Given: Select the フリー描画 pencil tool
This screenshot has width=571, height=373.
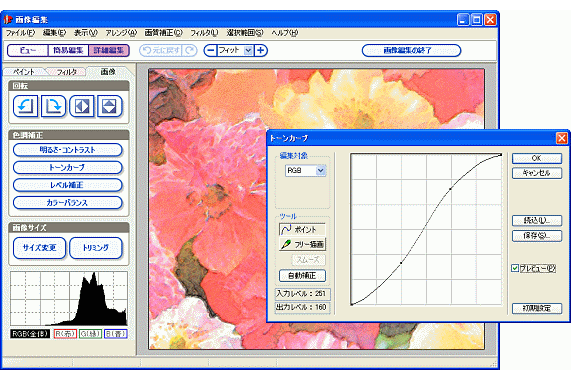Looking at the screenshot, I should tap(302, 244).
